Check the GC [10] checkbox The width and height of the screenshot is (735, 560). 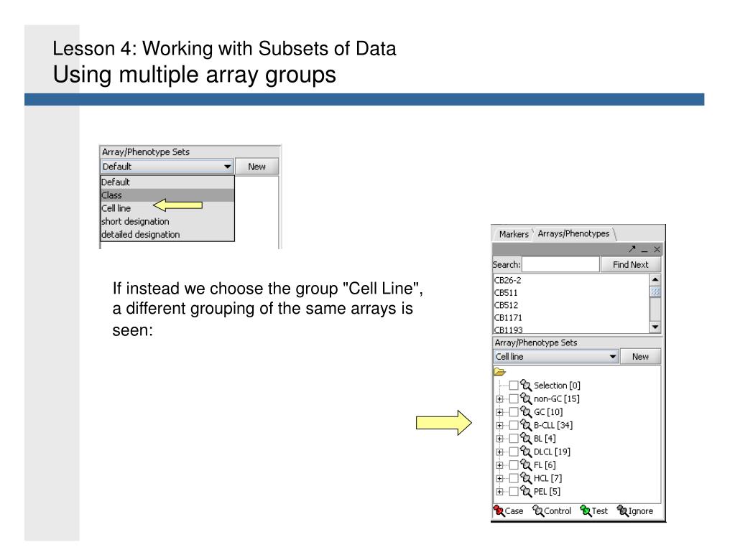(514, 411)
